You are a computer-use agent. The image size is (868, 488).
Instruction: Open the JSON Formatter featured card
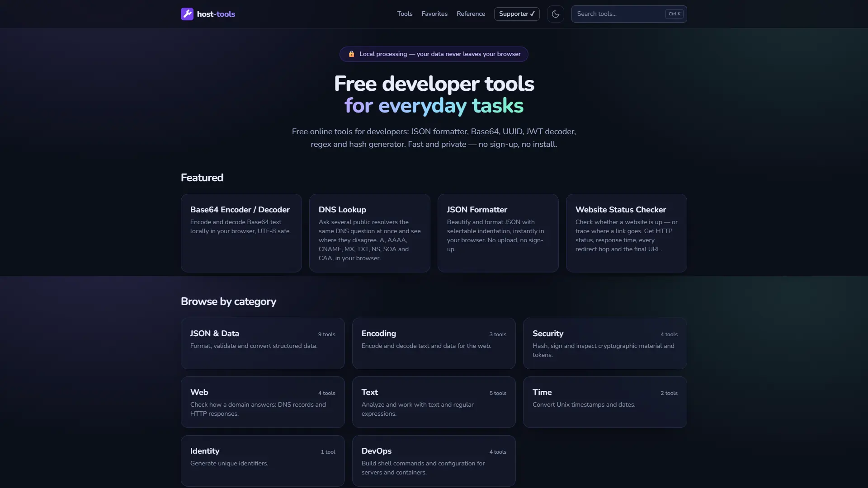click(498, 233)
